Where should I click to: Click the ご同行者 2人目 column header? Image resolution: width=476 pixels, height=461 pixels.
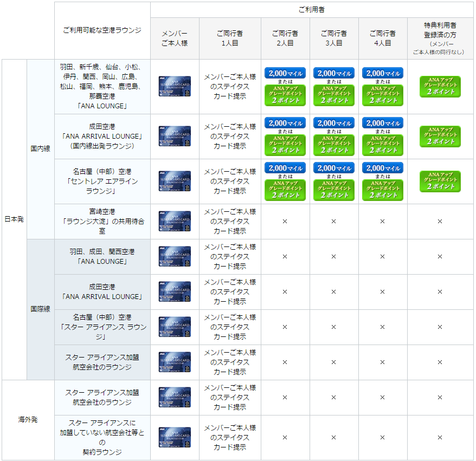(x=285, y=38)
